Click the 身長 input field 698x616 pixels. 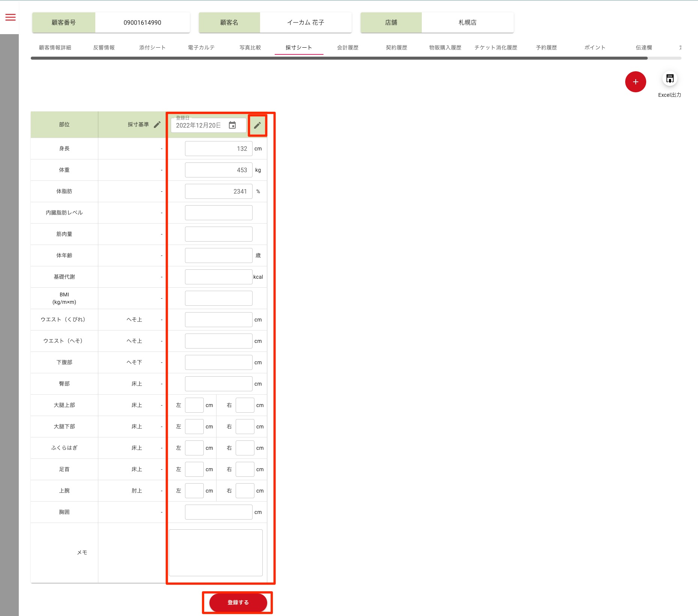click(x=218, y=149)
